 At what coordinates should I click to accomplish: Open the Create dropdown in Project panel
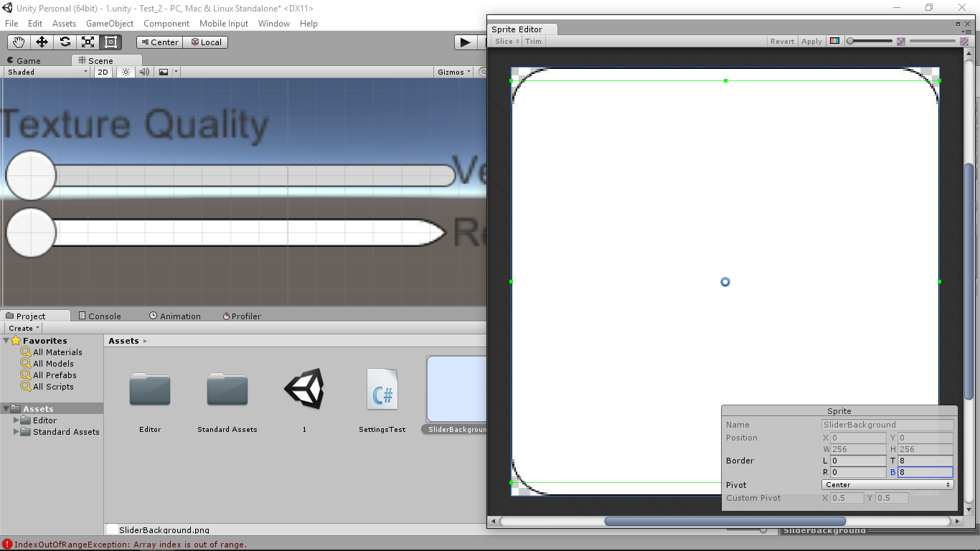(x=24, y=328)
